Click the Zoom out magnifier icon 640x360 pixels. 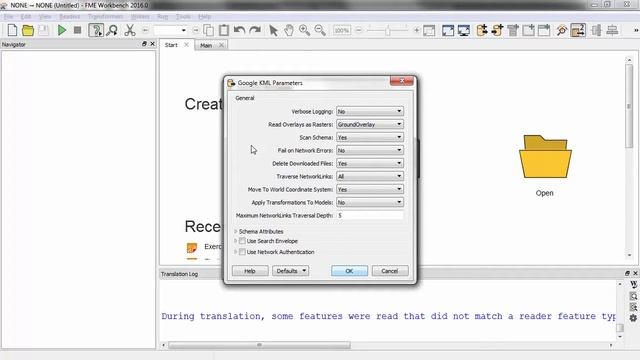coord(320,30)
